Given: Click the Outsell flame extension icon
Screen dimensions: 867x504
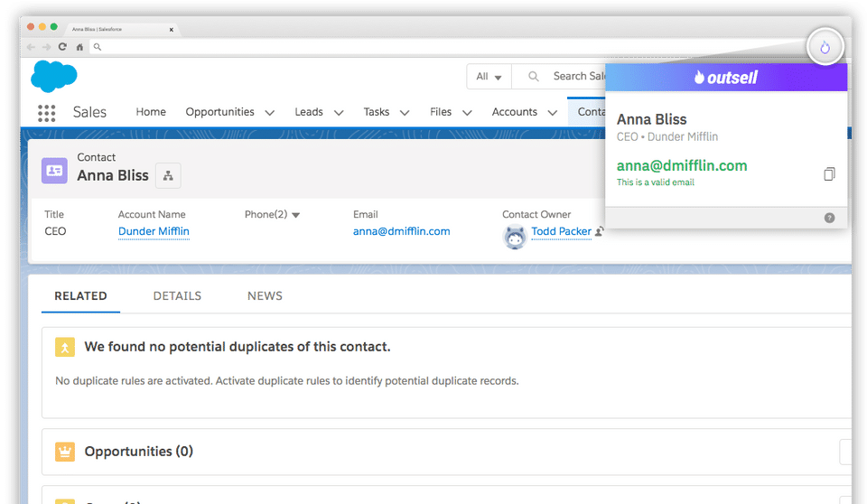Looking at the screenshot, I should pos(825,47).
